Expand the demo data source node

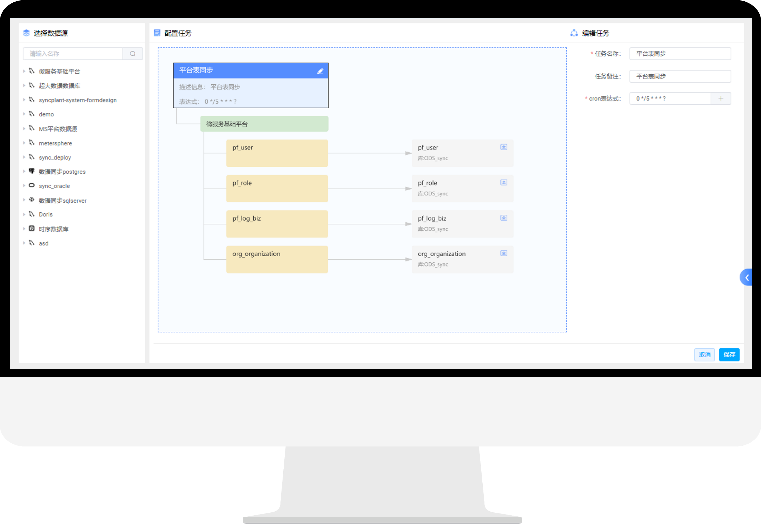pos(24,114)
